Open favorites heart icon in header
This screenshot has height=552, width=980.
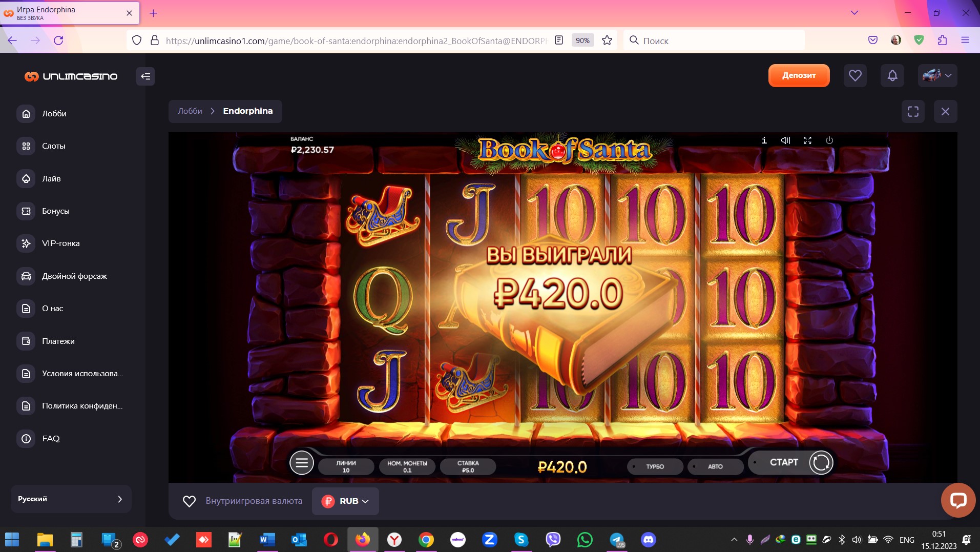855,75
